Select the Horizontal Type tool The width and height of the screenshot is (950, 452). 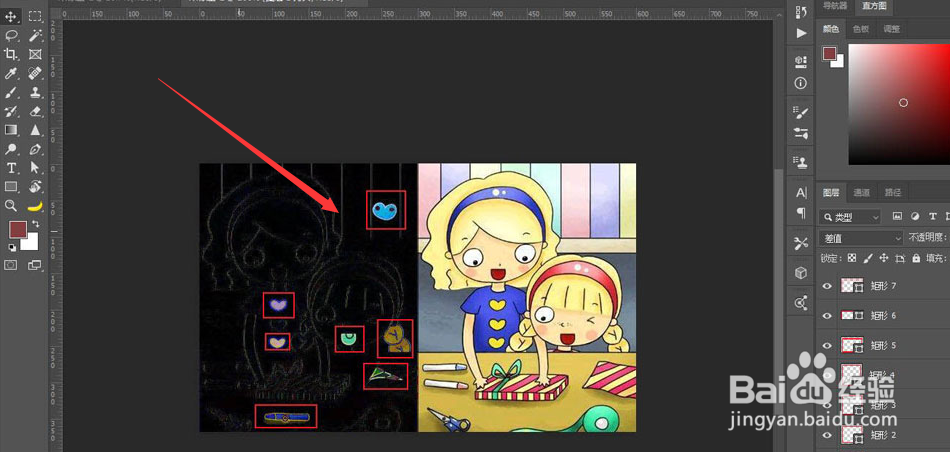point(11,167)
